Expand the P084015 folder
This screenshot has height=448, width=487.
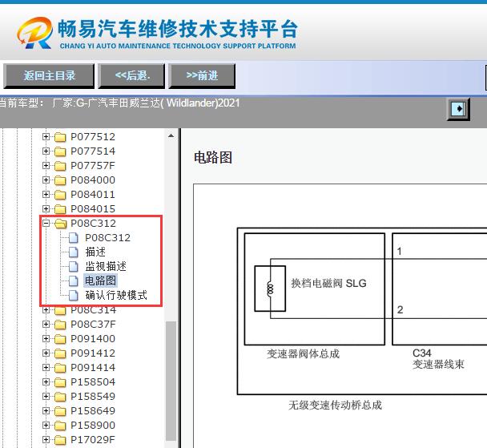tap(46, 209)
